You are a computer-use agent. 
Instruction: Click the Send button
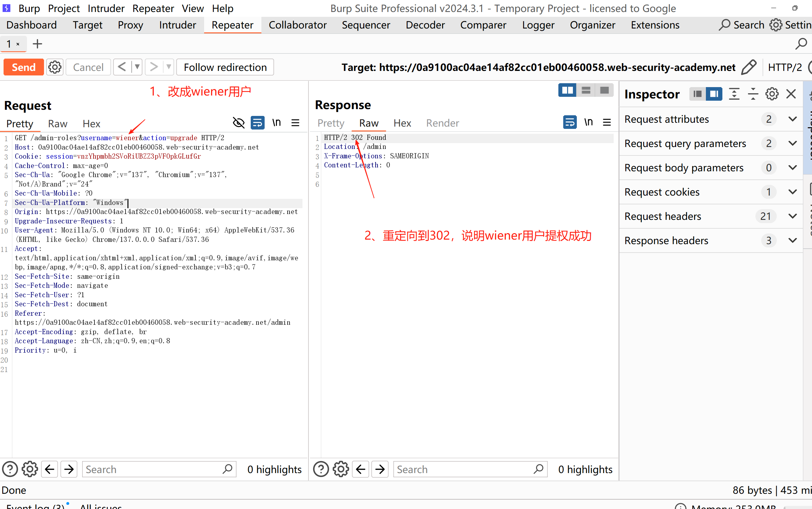24,67
